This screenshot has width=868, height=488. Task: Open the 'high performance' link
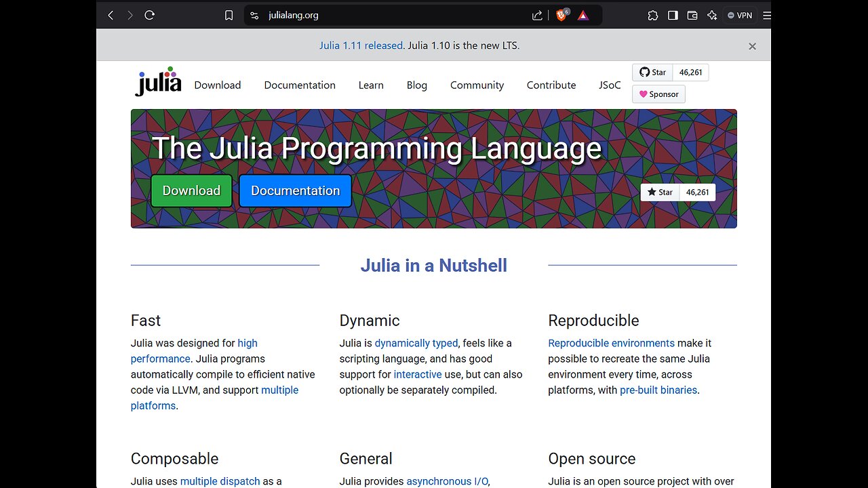[194, 351]
